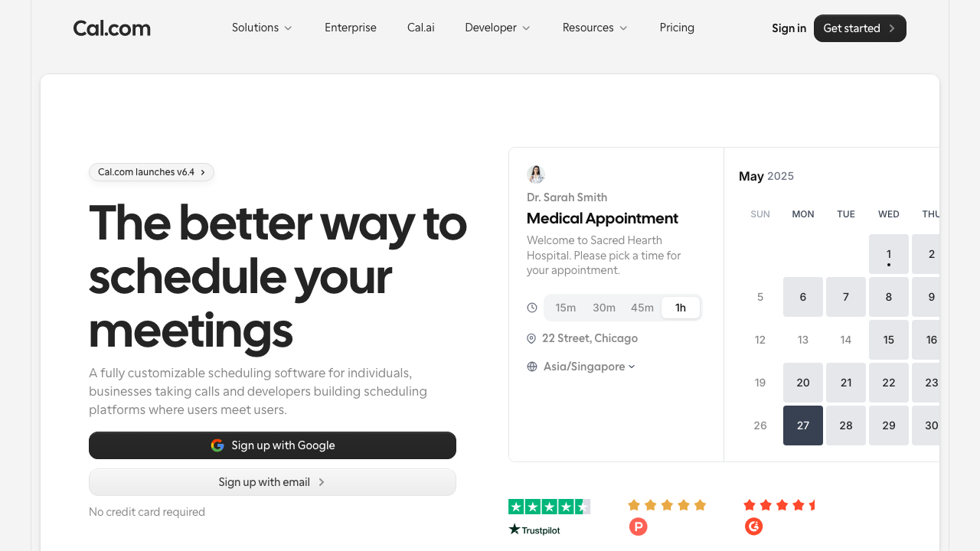Image resolution: width=980 pixels, height=551 pixels.
Task: Click the Cal.com logo
Action: click(x=112, y=28)
